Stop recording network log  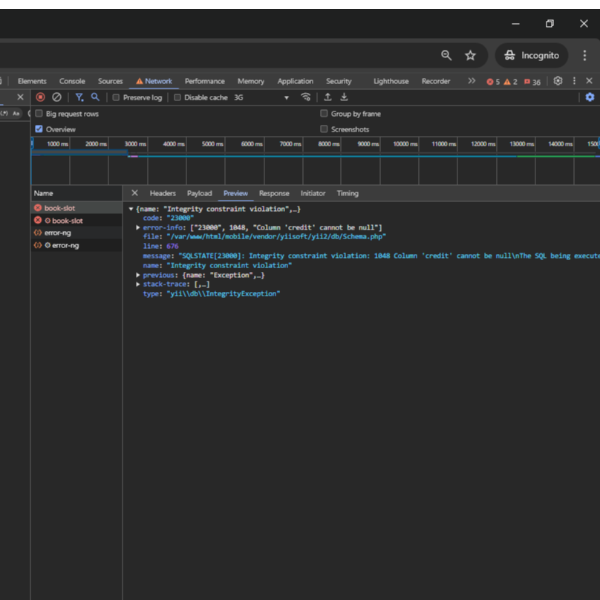pos(40,97)
